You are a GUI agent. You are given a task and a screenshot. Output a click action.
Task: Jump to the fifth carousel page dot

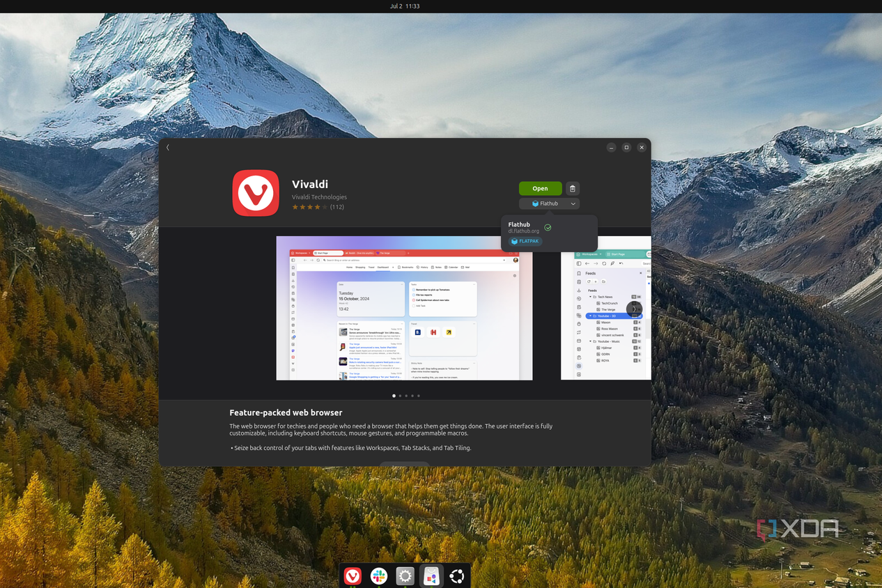point(419,396)
